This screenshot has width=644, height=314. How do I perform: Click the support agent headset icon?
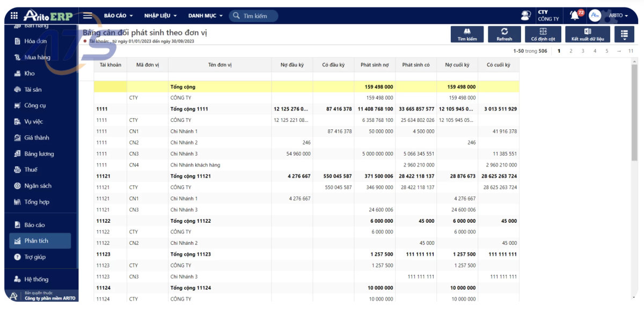click(525, 16)
